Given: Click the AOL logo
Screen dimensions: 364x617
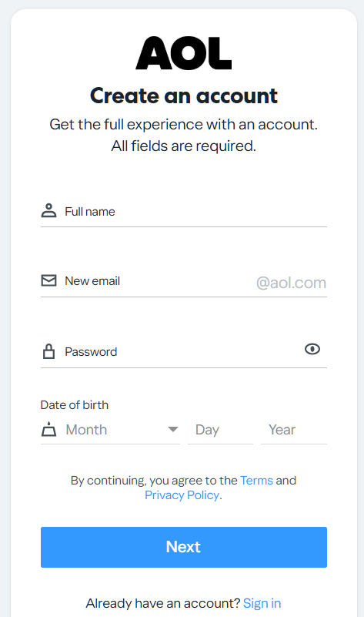Looking at the screenshot, I should tap(184, 53).
